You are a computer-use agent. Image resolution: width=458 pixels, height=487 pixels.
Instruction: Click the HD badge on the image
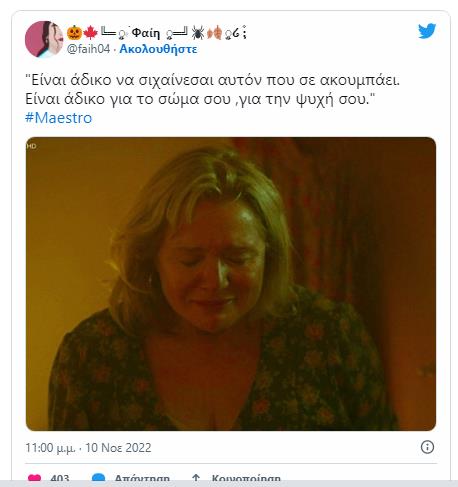32,146
